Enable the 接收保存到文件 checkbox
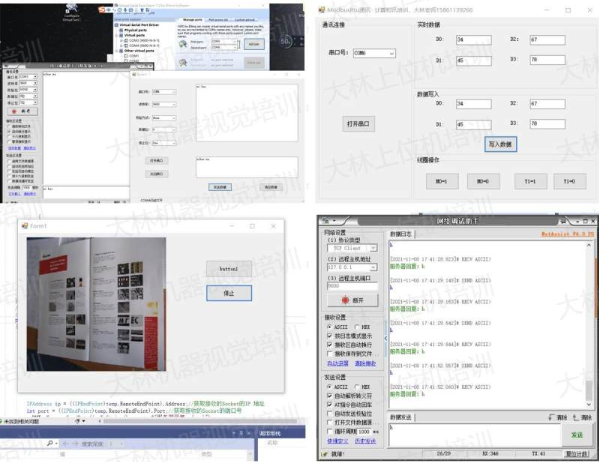This screenshot has height=462, width=599. [x=330, y=354]
